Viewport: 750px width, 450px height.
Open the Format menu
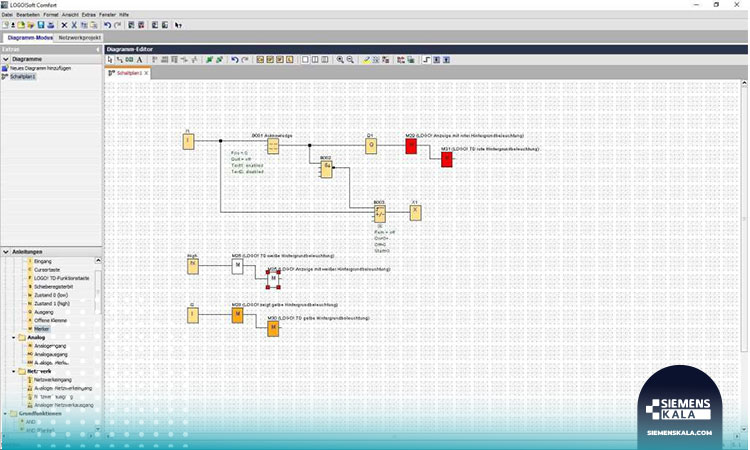click(51, 15)
